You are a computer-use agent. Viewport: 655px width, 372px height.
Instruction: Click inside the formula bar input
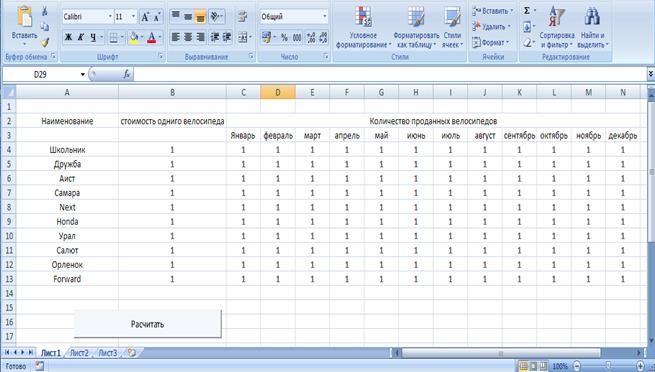(x=390, y=74)
